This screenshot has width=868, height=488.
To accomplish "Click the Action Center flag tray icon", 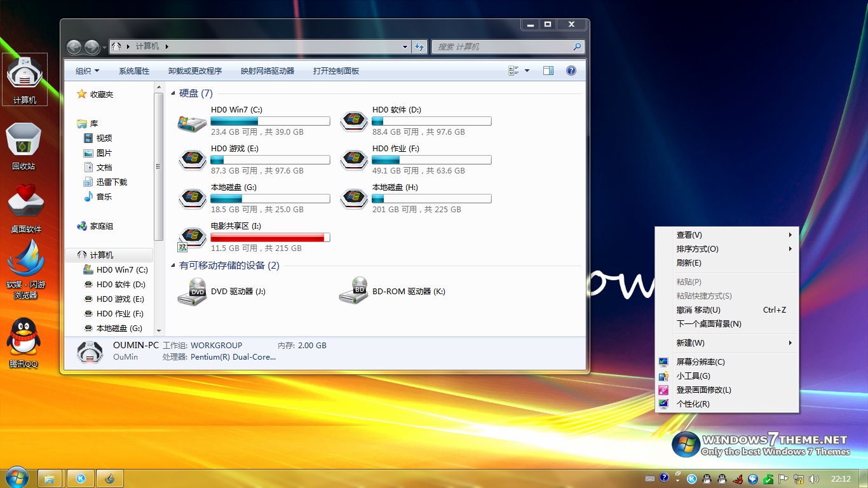I will pos(784,478).
